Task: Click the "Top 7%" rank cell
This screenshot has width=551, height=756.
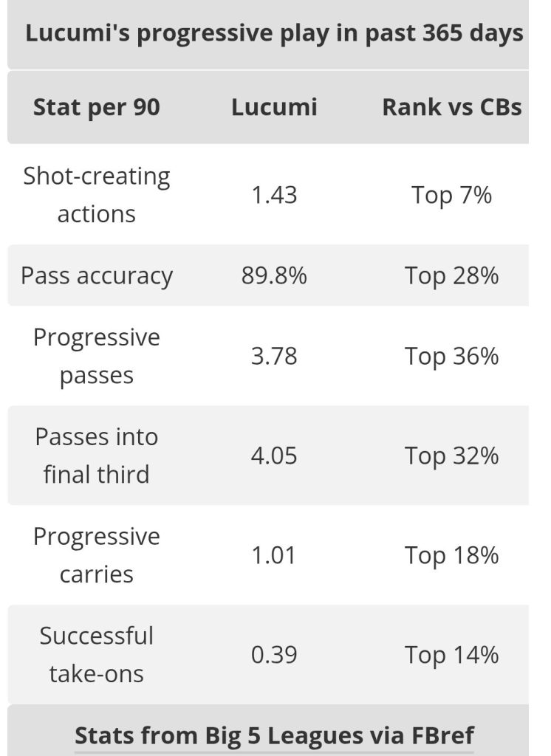Action: 451,195
